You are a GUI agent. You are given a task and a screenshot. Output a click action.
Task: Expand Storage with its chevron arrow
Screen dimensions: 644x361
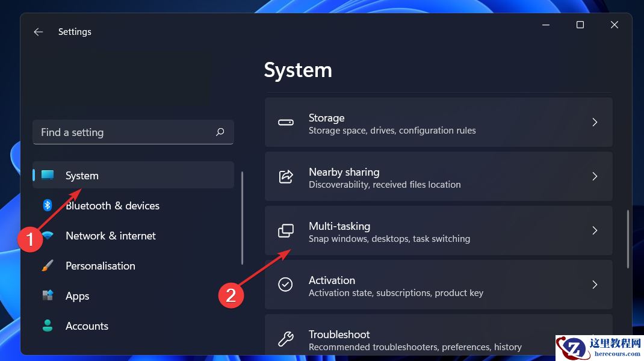595,122
